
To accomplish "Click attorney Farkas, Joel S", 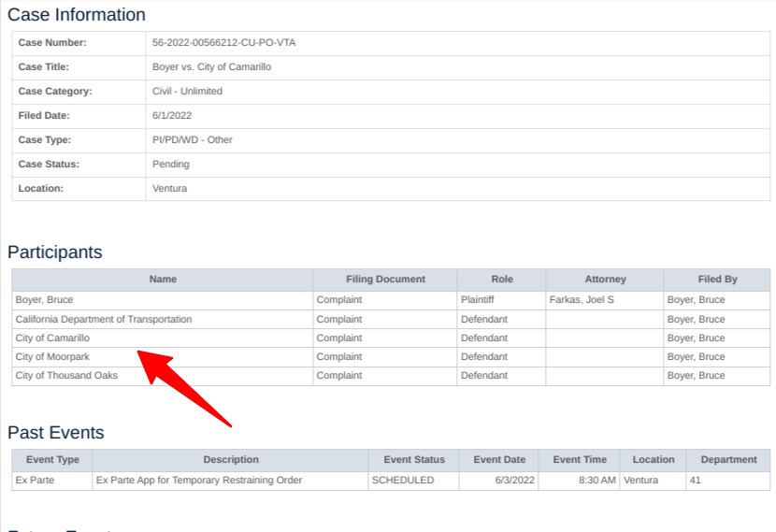I will (x=582, y=299).
